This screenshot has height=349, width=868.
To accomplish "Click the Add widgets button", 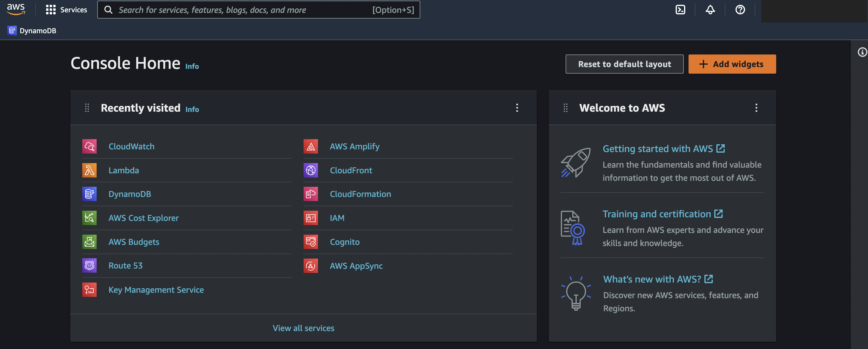I will 732,64.
